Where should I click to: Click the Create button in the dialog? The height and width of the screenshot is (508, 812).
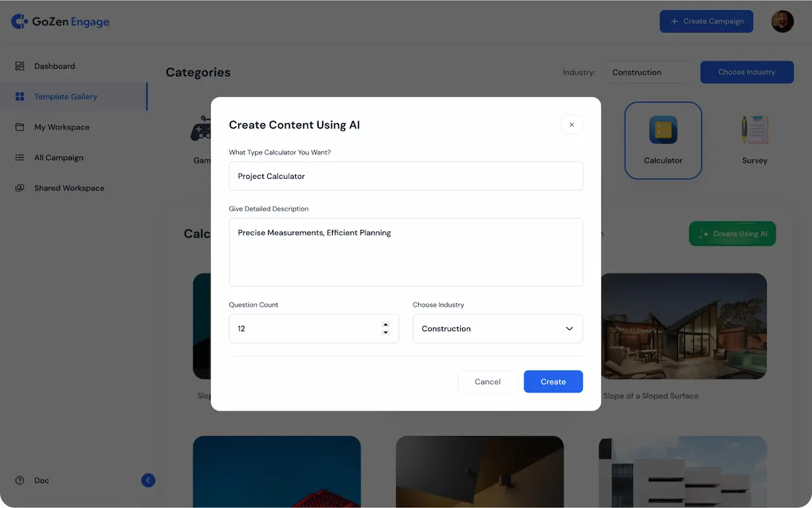coord(553,381)
